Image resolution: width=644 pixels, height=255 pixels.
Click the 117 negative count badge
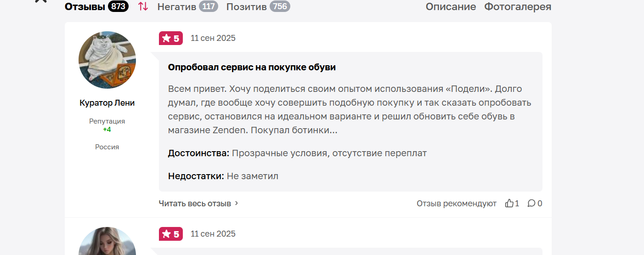[209, 6]
